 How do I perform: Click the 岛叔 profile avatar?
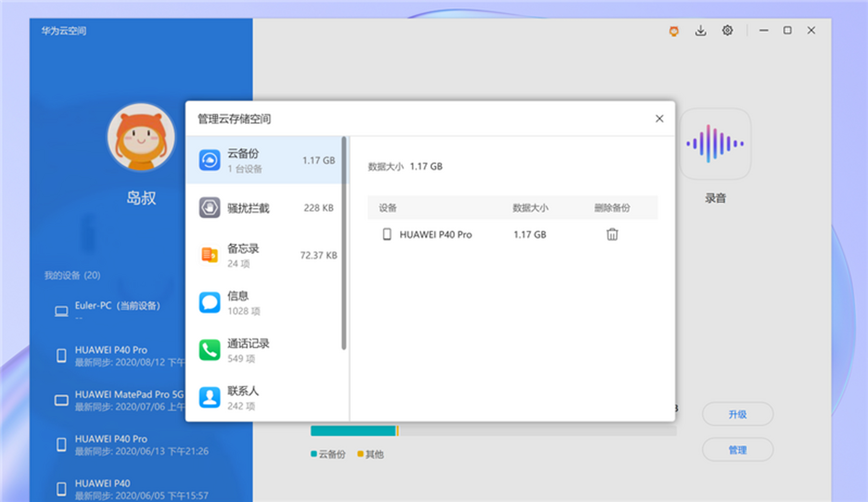[141, 137]
